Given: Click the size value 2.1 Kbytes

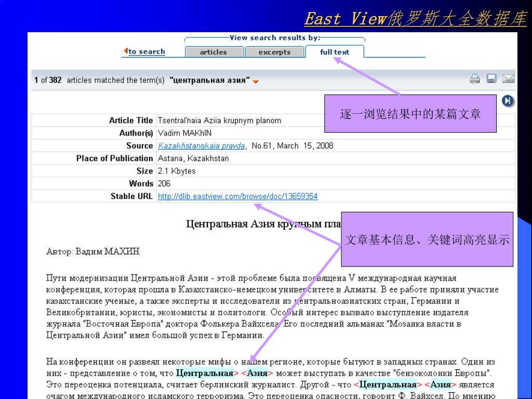Looking at the screenshot, I should click(177, 171).
